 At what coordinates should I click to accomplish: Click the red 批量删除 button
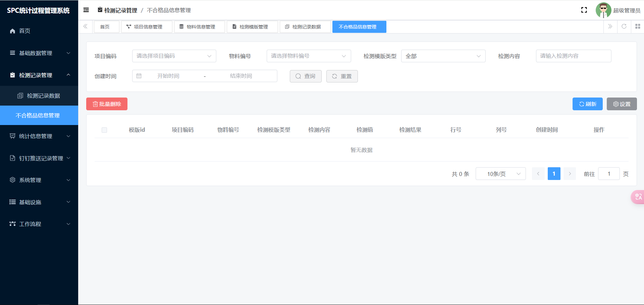[x=107, y=104]
